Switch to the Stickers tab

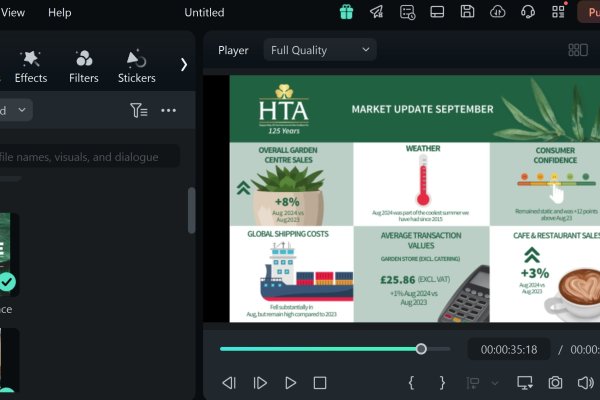(x=137, y=67)
